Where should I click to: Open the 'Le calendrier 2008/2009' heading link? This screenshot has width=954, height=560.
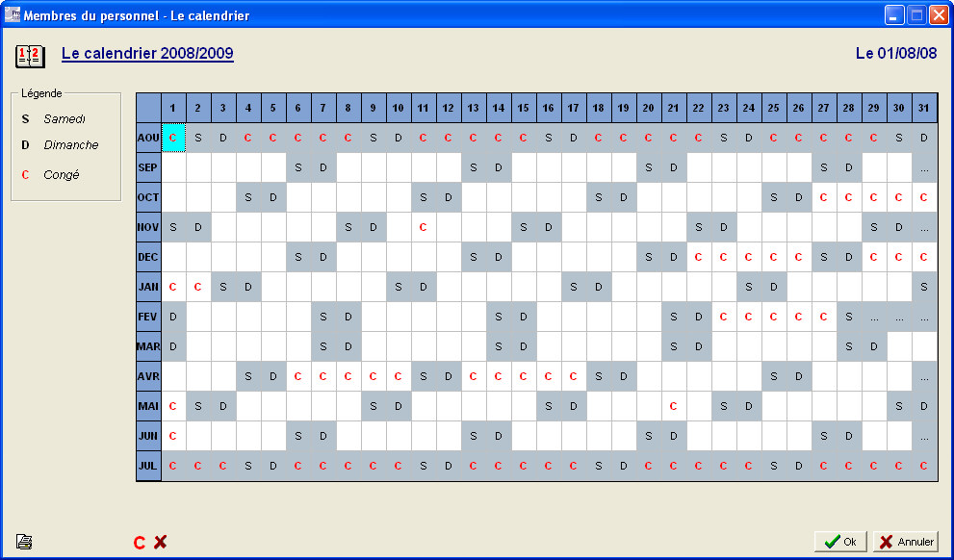coord(147,54)
